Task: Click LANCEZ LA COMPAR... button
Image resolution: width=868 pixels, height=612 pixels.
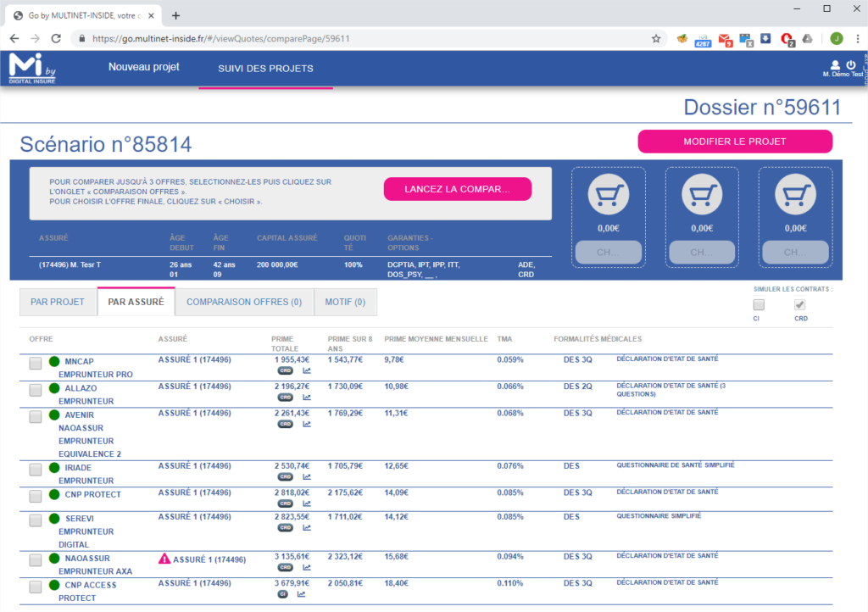Action: coord(457,189)
